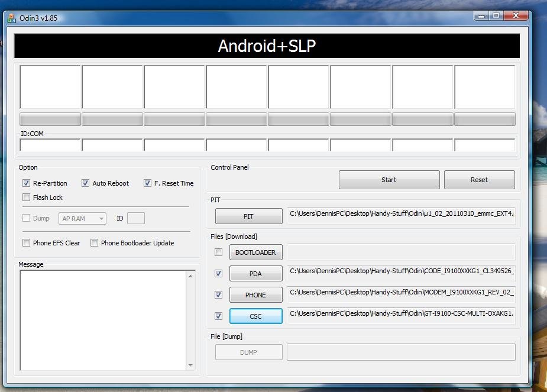Viewport: 547px width, 392px height.
Task: Maximize the Odin3 window
Action: [x=496, y=16]
